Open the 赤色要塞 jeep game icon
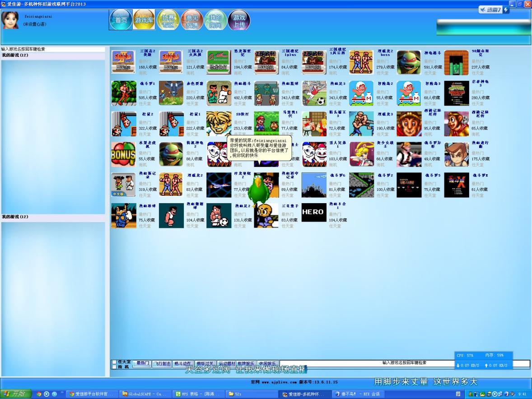 [171, 93]
